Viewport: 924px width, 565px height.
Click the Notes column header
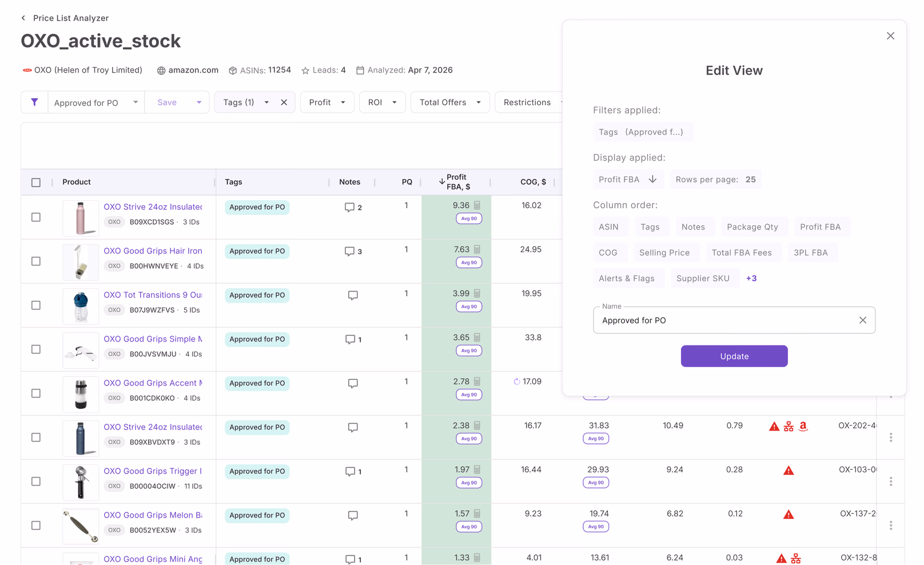349,182
